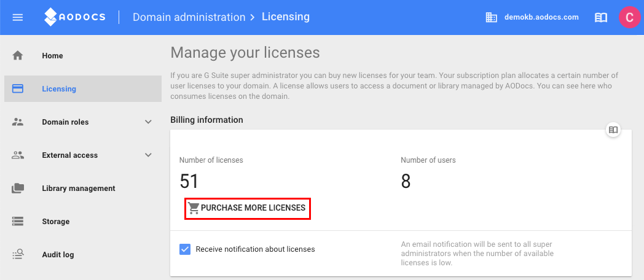Screen dimensions: 644x280
Task: Click Receive notification about licenses label
Action: coord(256,249)
